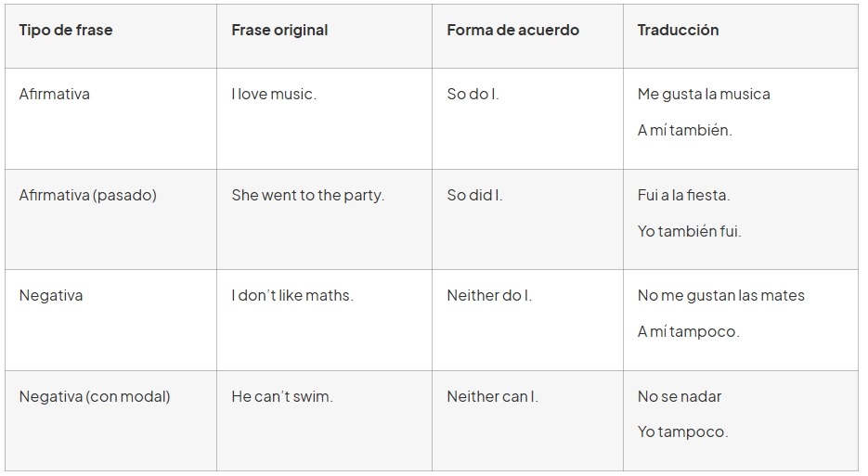Click the "Frase original" column header
Screen dimensions: 868x476
point(279,30)
